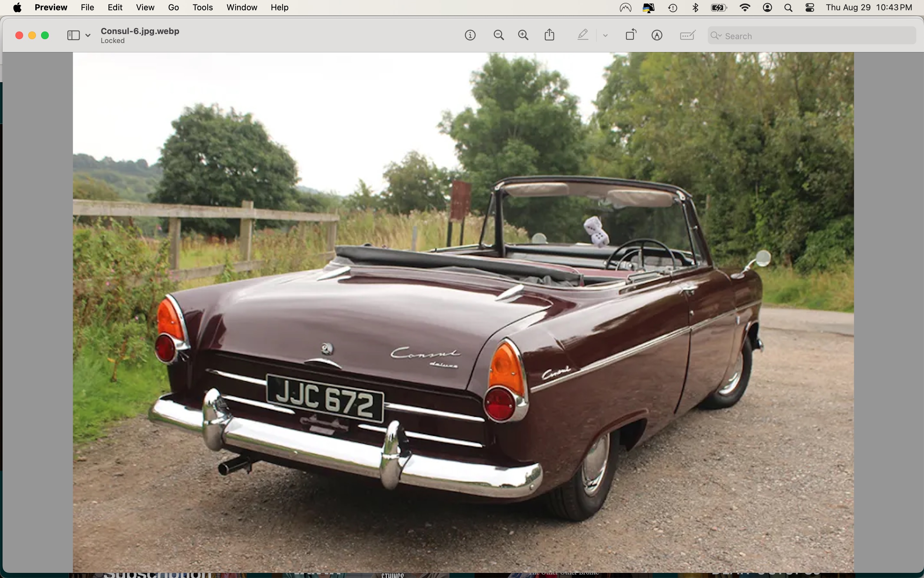Open the Bluetooth status menu
The image size is (924, 578).
click(x=695, y=8)
